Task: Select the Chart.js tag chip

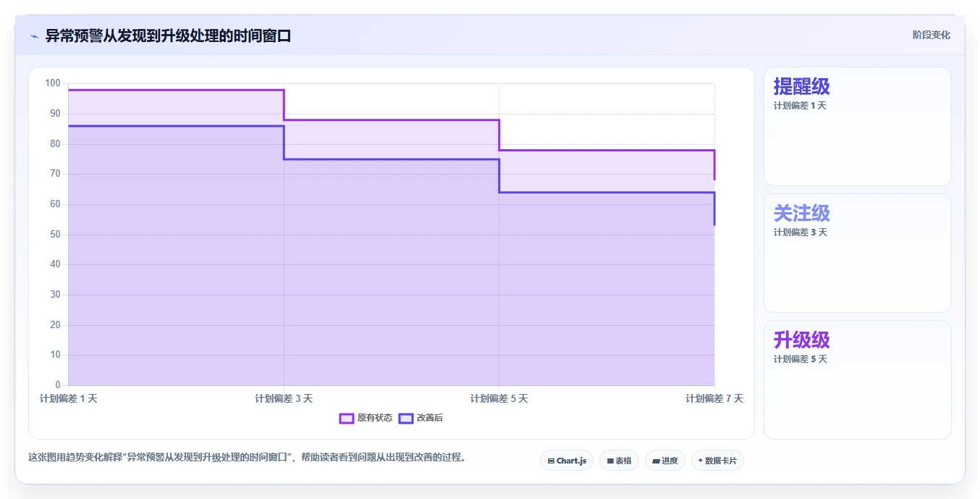Action: pyautogui.click(x=567, y=461)
